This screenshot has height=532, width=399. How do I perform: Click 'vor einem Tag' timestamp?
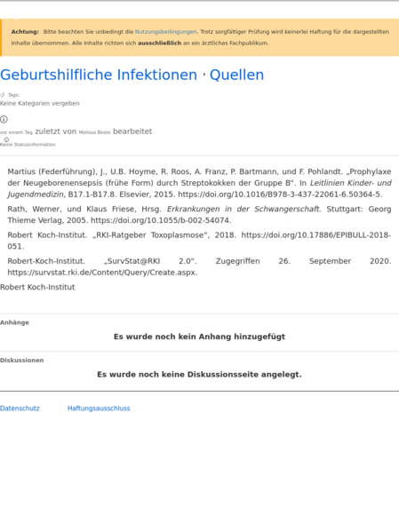coord(16,132)
